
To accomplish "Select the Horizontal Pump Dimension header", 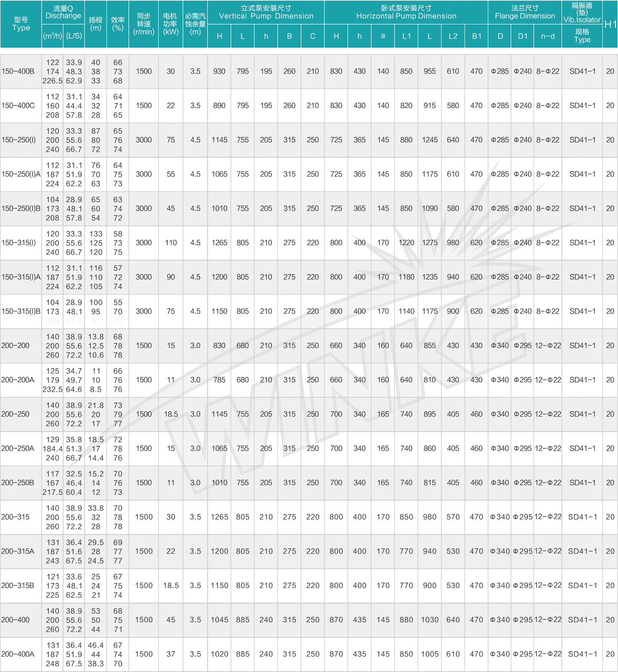I will coord(406,12).
